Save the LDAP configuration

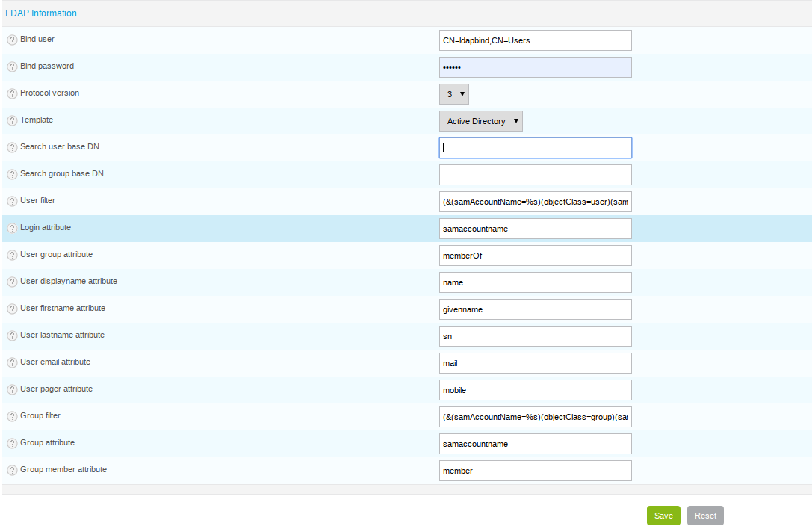coord(663,516)
